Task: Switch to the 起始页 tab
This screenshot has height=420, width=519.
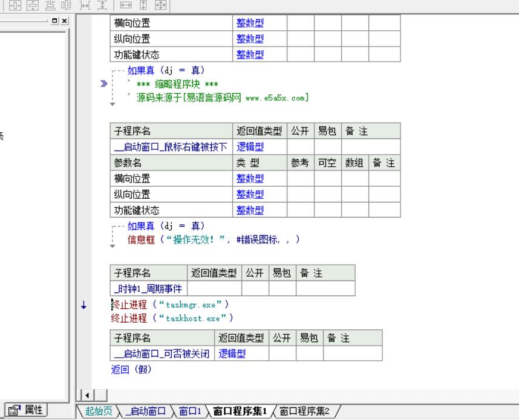Action: 99,411
